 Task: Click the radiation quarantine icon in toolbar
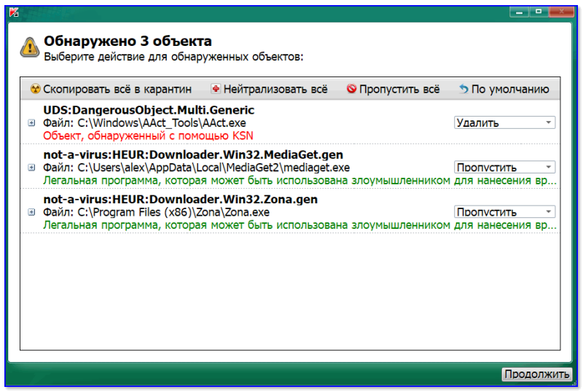[35, 89]
